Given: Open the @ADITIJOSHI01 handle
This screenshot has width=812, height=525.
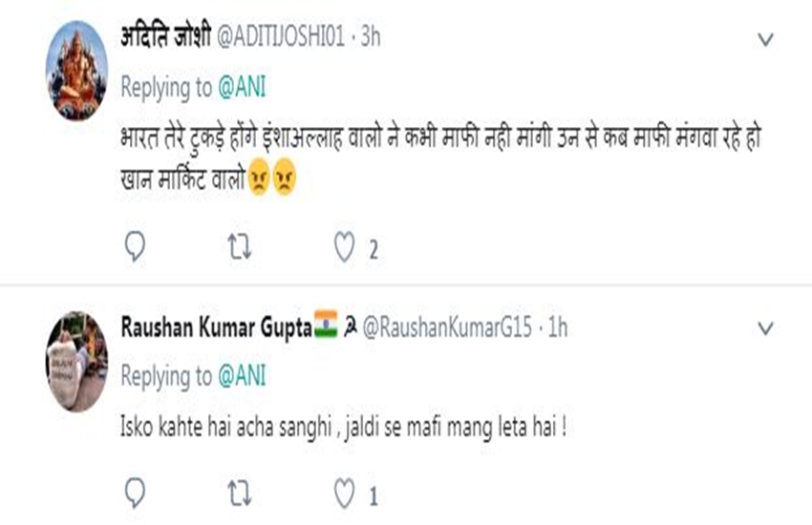Looking at the screenshot, I should point(278,38).
